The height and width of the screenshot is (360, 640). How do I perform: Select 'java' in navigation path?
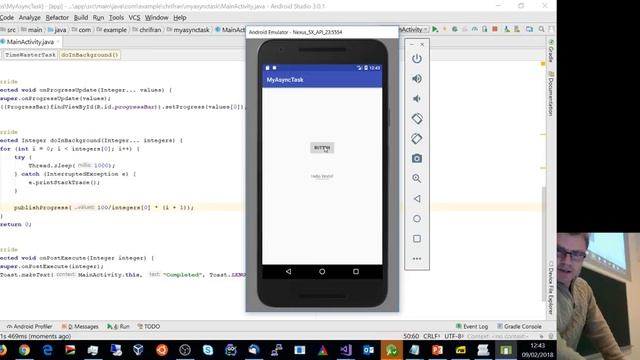(57, 30)
